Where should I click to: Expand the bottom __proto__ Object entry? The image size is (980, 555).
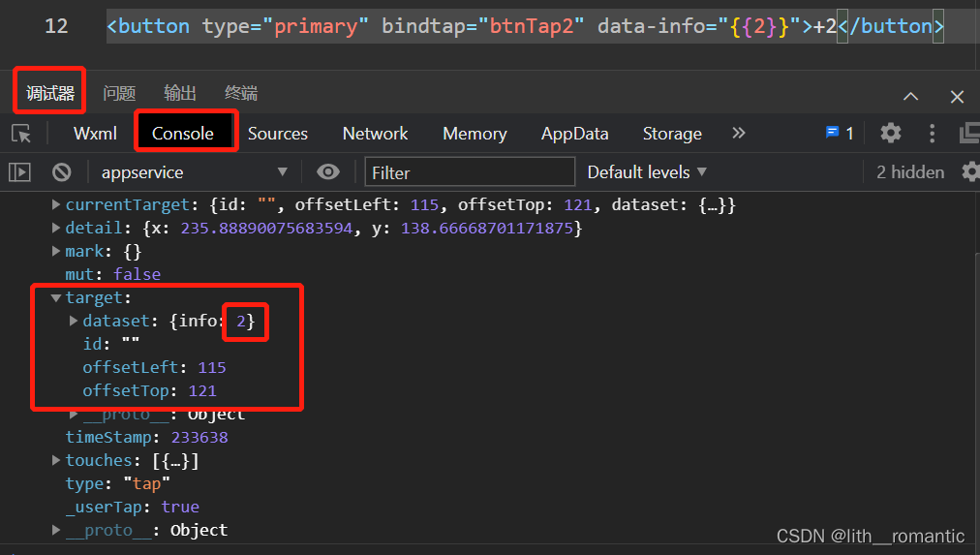click(x=55, y=530)
